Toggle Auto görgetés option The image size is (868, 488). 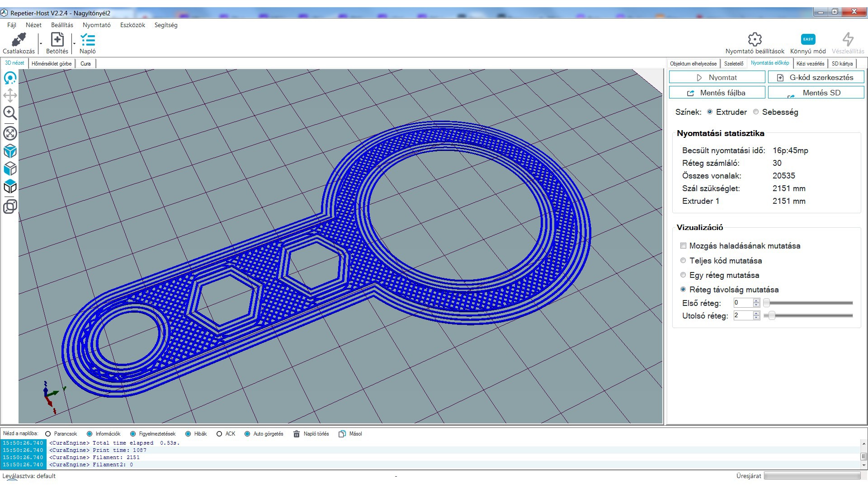(x=247, y=434)
